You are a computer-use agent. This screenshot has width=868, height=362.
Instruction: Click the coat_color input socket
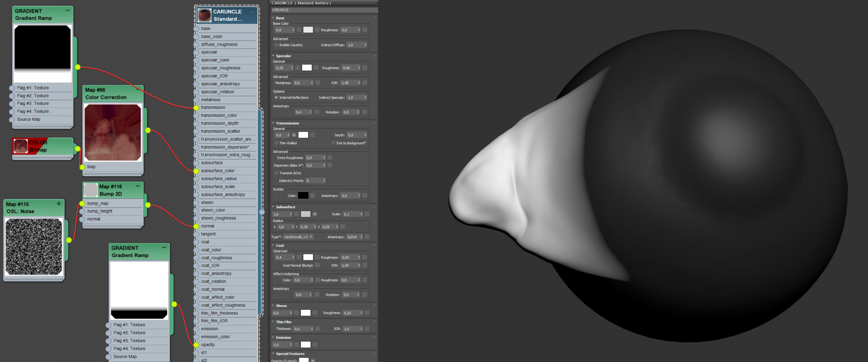(x=196, y=250)
